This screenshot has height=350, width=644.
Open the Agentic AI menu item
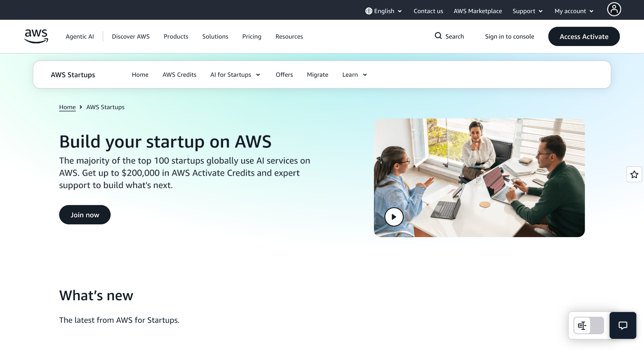coord(80,36)
